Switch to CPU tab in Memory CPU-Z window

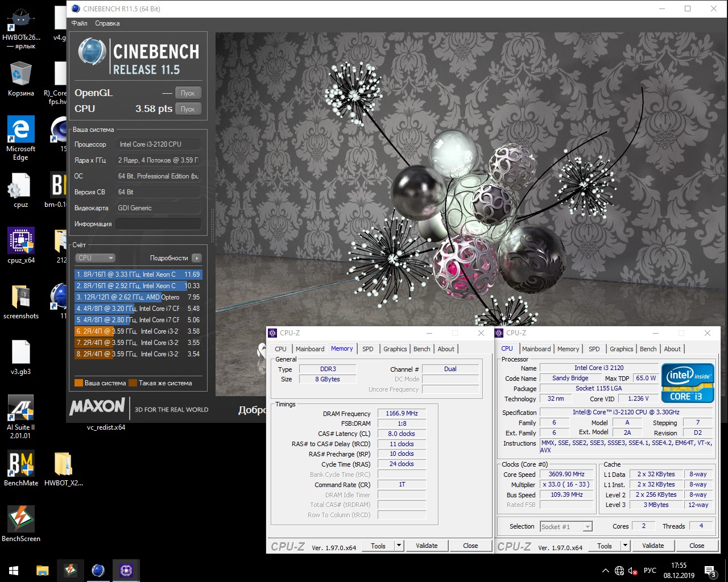[280, 349]
